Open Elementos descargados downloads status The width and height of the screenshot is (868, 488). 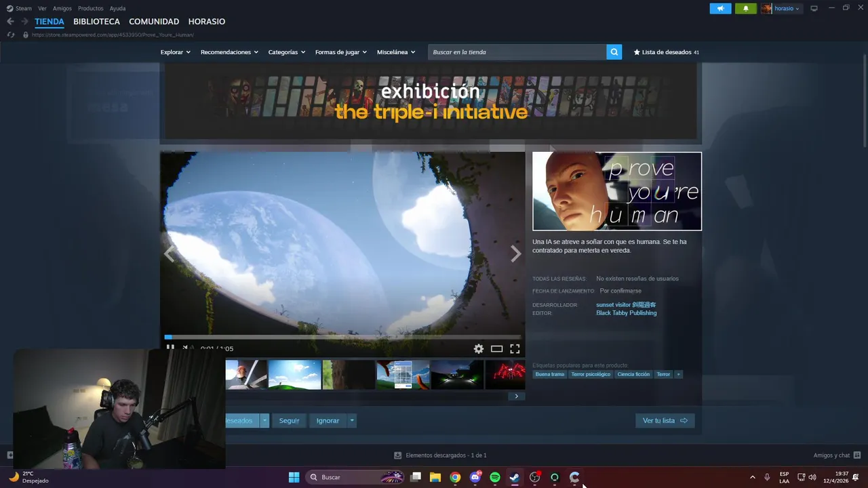440,455
